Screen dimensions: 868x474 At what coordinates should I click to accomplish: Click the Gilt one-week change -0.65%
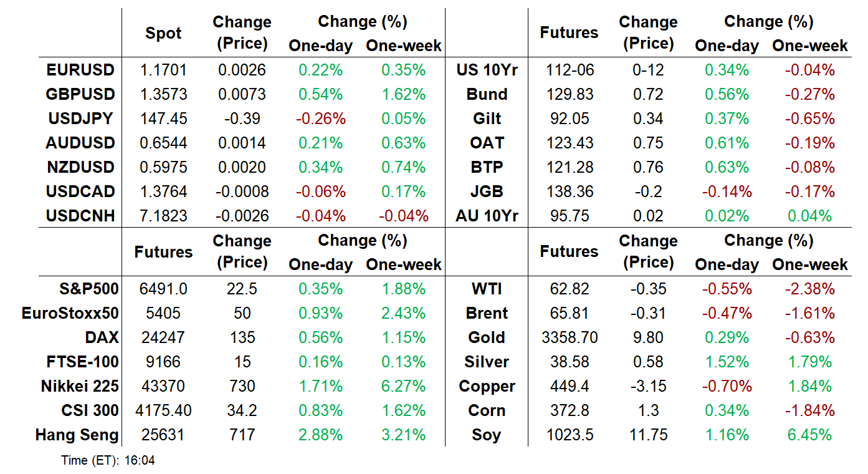[x=809, y=119]
